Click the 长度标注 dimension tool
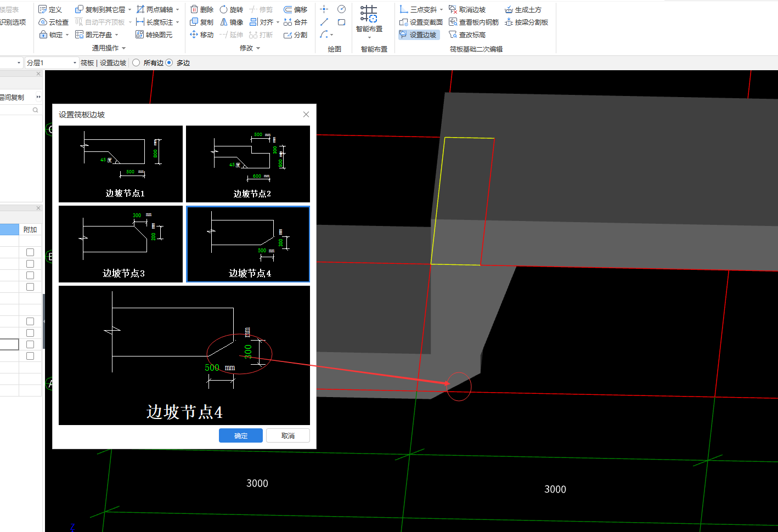Image resolution: width=778 pixels, height=532 pixels. [154, 22]
